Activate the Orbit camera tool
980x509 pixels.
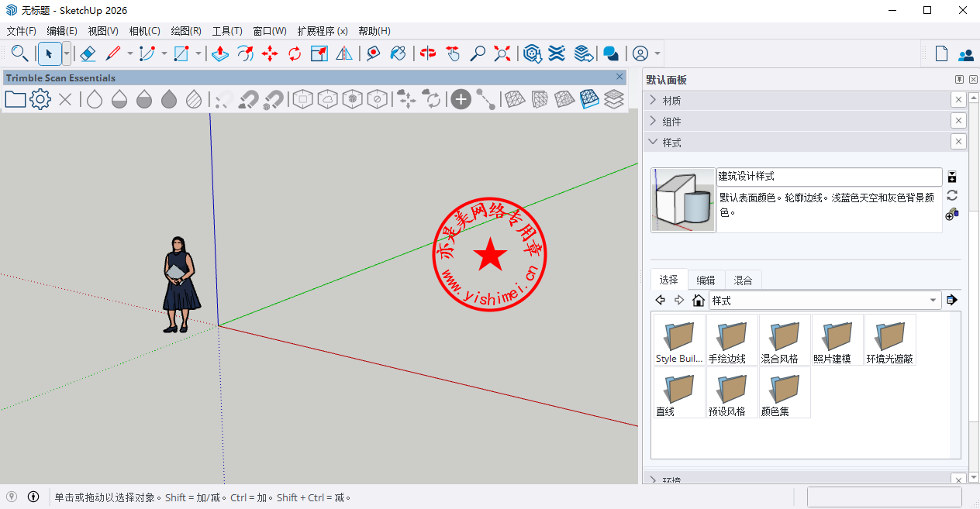[x=428, y=53]
